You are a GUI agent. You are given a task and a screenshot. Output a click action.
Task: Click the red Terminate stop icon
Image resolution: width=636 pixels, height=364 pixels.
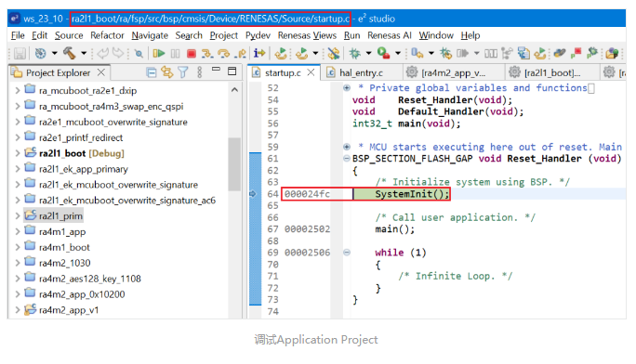pos(191,53)
